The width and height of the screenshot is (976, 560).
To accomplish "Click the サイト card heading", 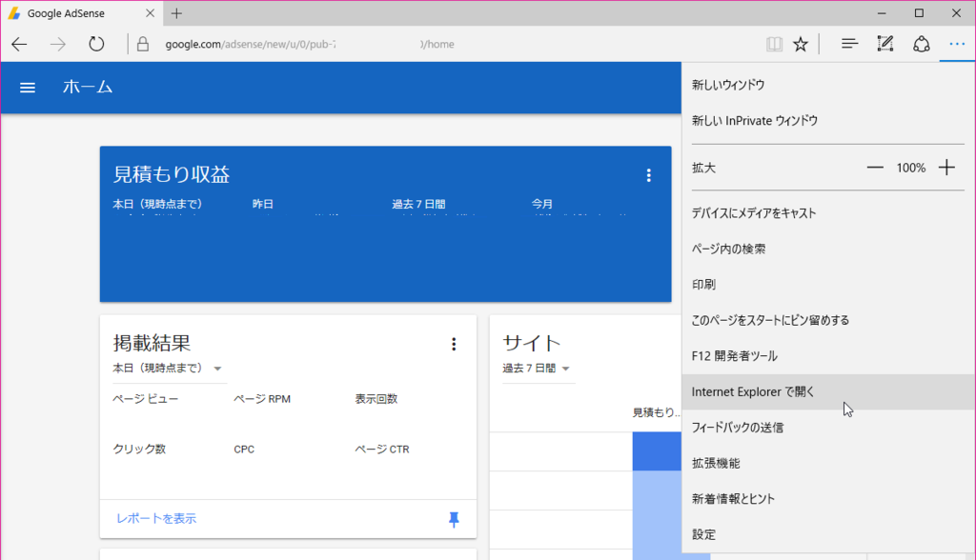I will click(x=532, y=343).
